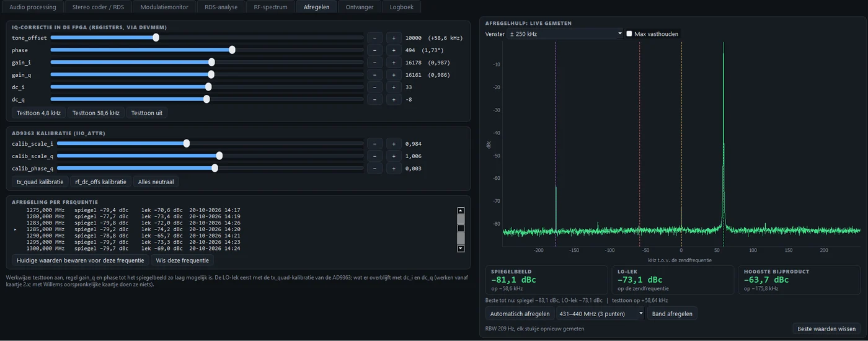Click the Band afregelen button

tap(671, 314)
